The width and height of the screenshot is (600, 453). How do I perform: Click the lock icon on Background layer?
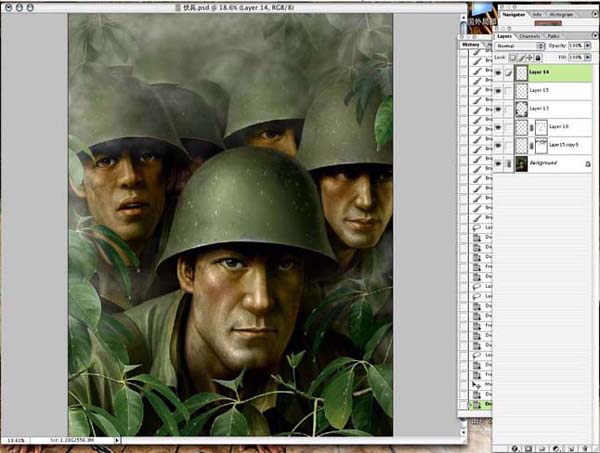pyautogui.click(x=587, y=164)
